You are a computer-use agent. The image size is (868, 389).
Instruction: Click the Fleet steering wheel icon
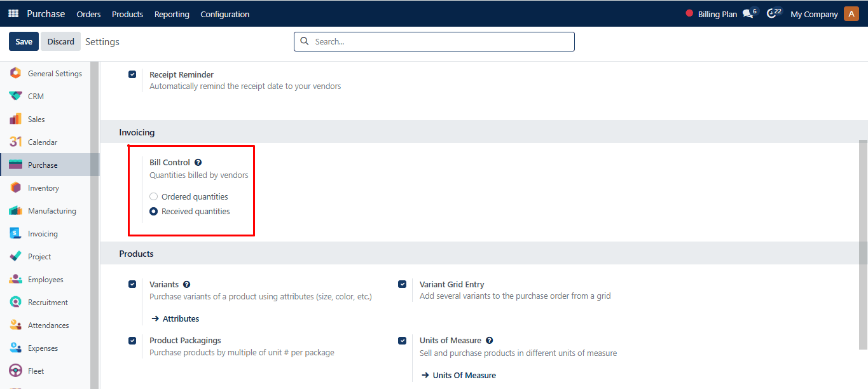tap(16, 371)
